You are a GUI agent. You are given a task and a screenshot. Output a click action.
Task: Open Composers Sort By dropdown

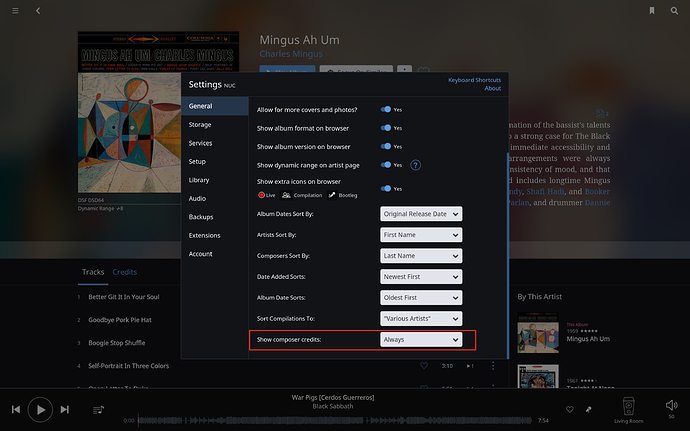pyautogui.click(x=421, y=256)
